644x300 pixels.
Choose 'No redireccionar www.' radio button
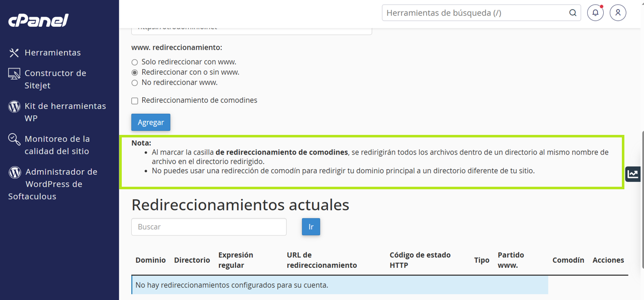click(134, 83)
